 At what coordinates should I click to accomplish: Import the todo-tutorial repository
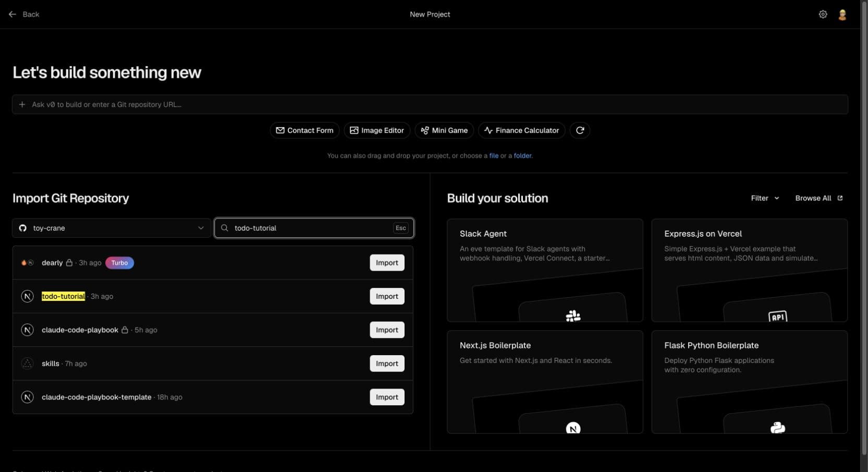click(x=387, y=296)
